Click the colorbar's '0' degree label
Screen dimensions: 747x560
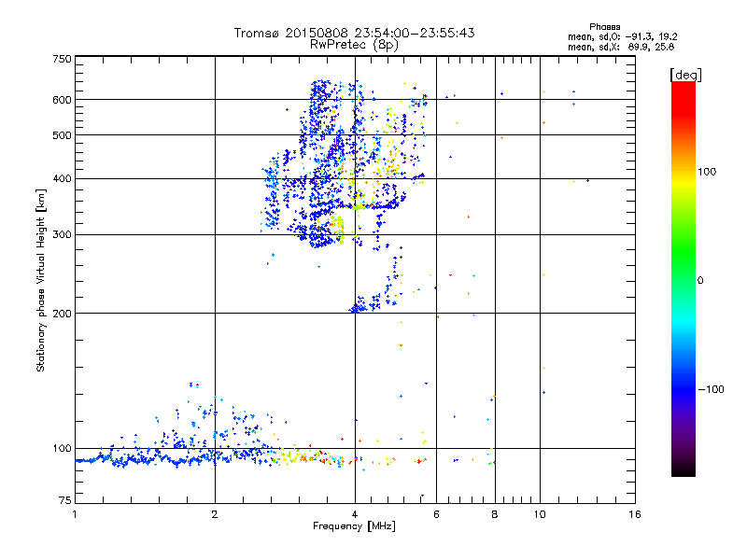pyautogui.click(x=700, y=281)
